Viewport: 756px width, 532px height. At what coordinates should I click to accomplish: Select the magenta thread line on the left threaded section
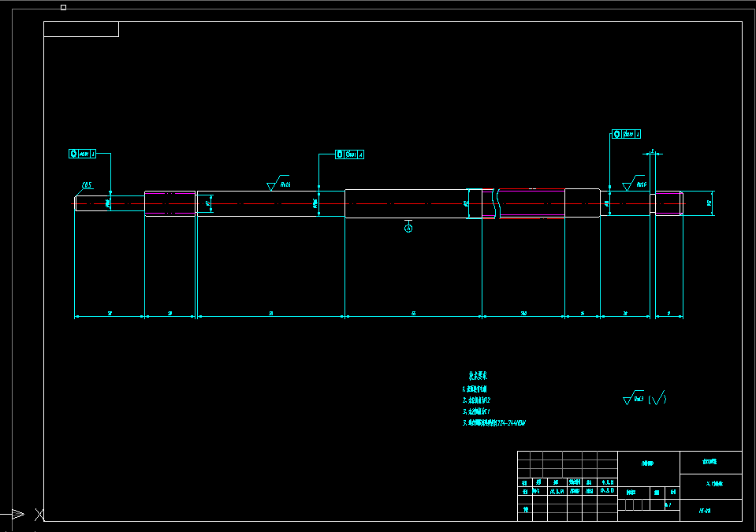tap(169, 193)
